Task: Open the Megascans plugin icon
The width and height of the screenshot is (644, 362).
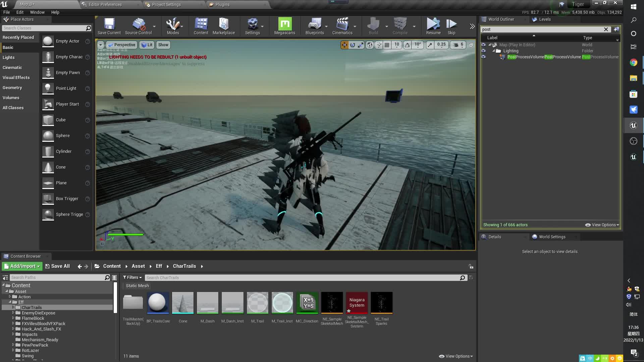Action: coord(284,26)
